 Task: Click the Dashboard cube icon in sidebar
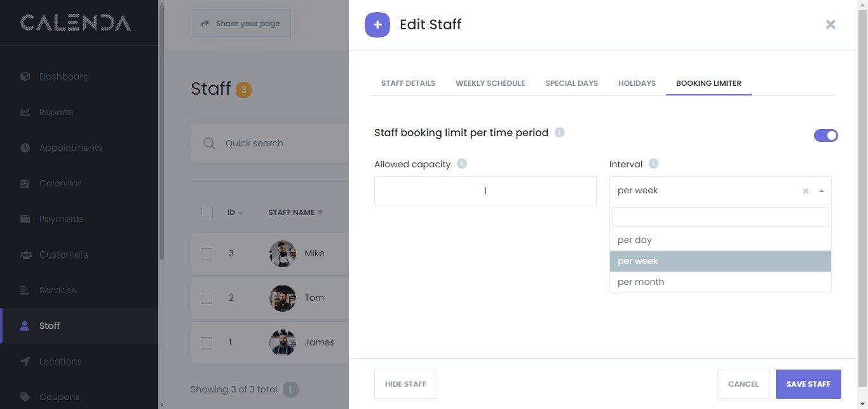point(25,76)
